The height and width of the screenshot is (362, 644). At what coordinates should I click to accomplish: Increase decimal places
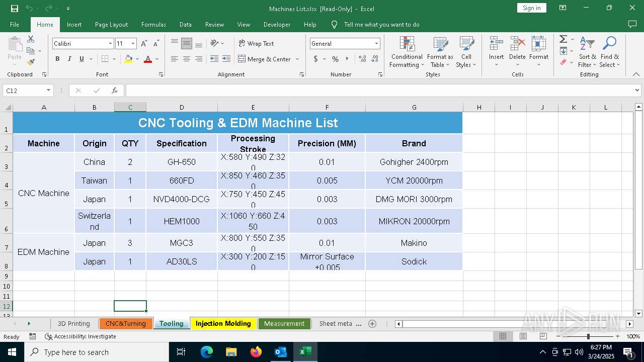[x=362, y=59]
